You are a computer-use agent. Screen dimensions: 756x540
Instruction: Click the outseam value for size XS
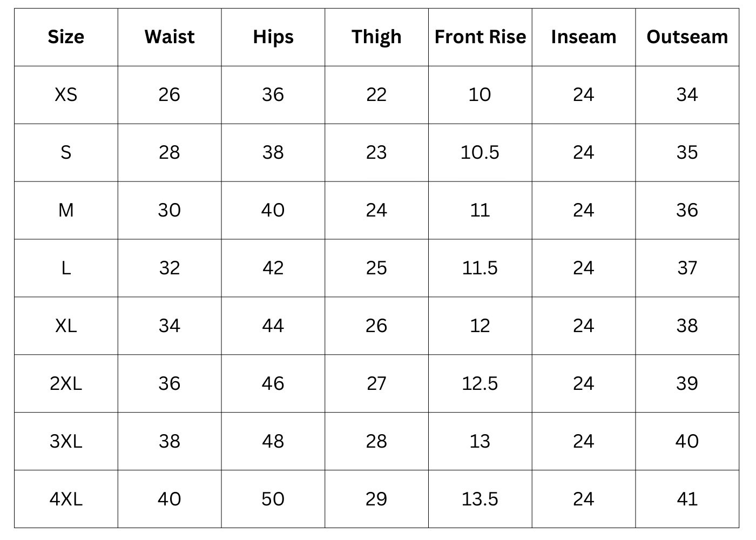(x=687, y=94)
